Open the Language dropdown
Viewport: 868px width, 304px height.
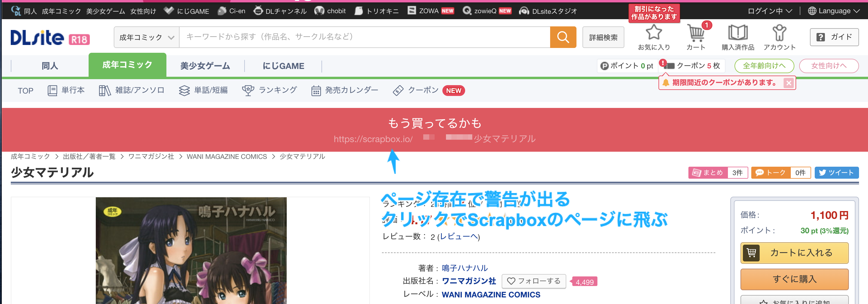[834, 11]
